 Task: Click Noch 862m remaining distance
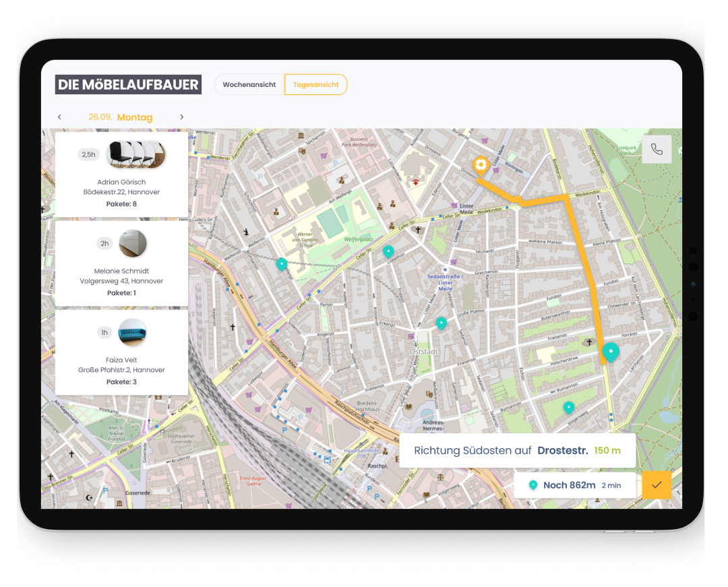coord(569,485)
